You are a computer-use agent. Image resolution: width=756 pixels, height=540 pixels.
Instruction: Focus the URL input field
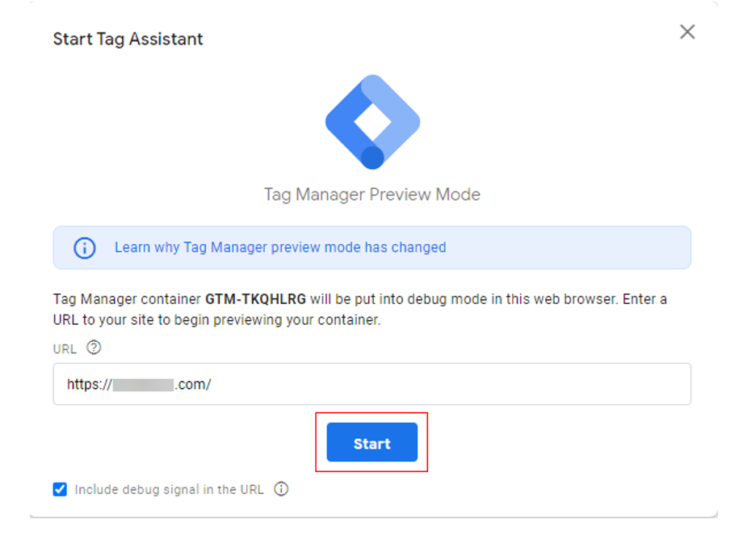pos(444,385)
